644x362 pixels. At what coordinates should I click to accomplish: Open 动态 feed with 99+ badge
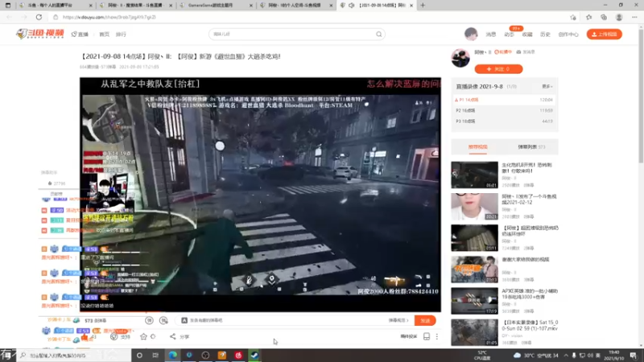pos(509,35)
